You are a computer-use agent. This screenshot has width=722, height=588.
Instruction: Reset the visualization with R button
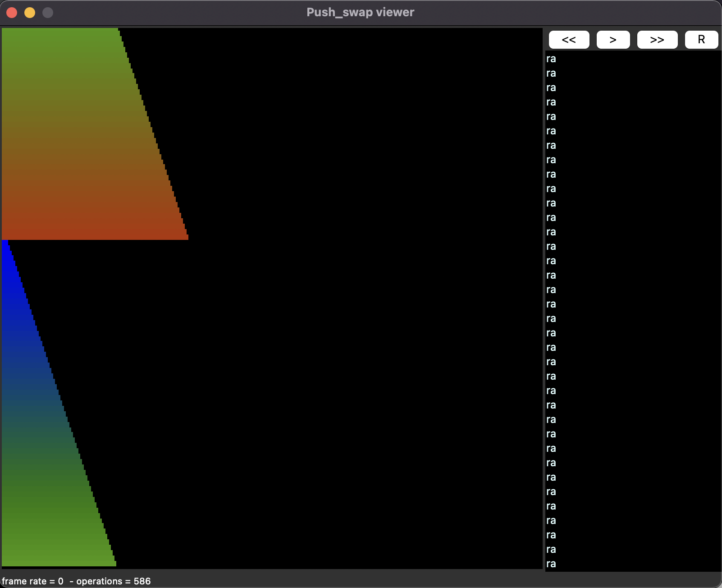tap(701, 40)
